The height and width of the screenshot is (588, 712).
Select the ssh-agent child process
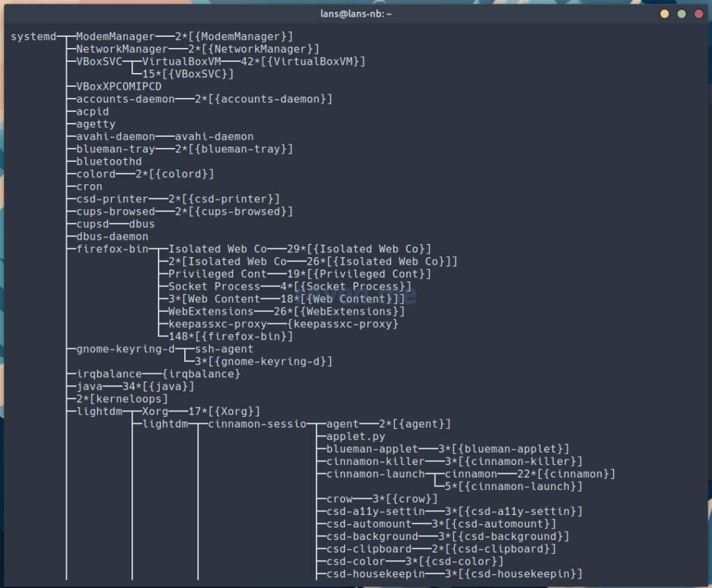tap(224, 349)
